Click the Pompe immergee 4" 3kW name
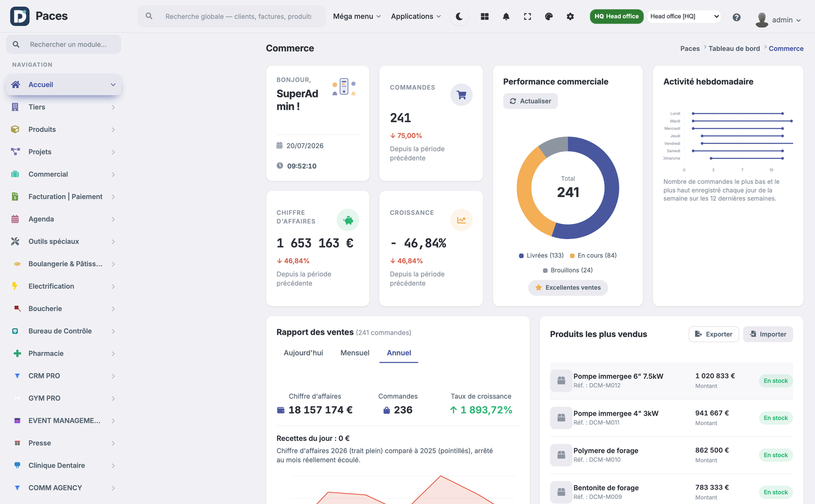This screenshot has height=504, width=815. pos(616,413)
